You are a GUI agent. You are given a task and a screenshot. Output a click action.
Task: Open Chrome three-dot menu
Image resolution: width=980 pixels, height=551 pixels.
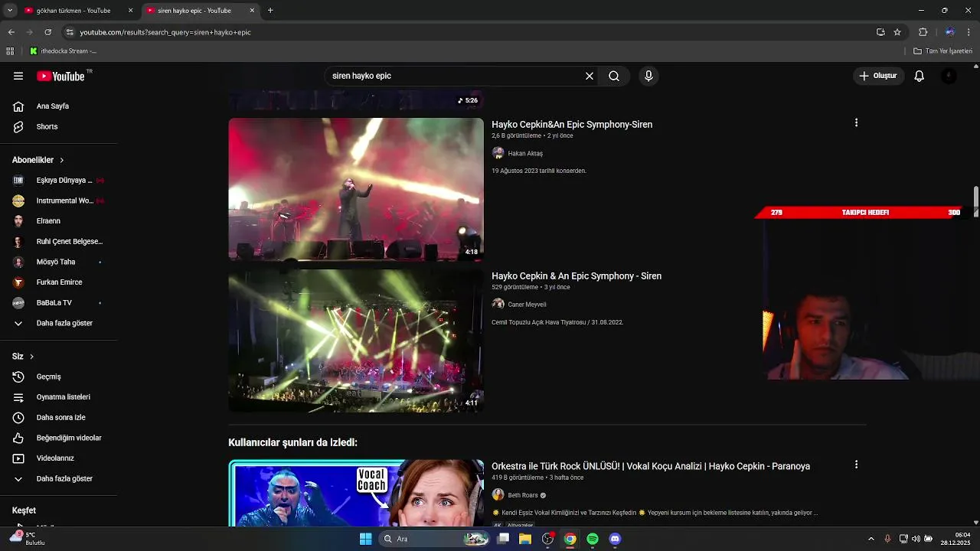969,32
